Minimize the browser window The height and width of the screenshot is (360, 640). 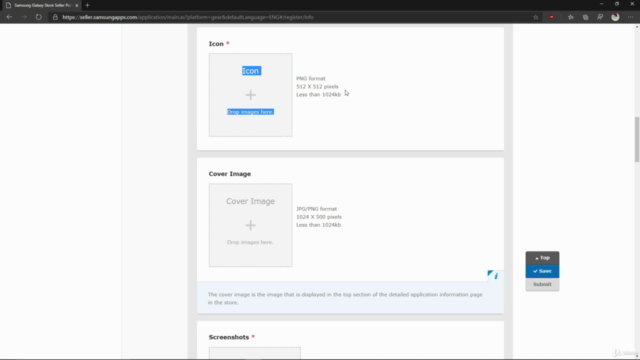click(601, 4)
